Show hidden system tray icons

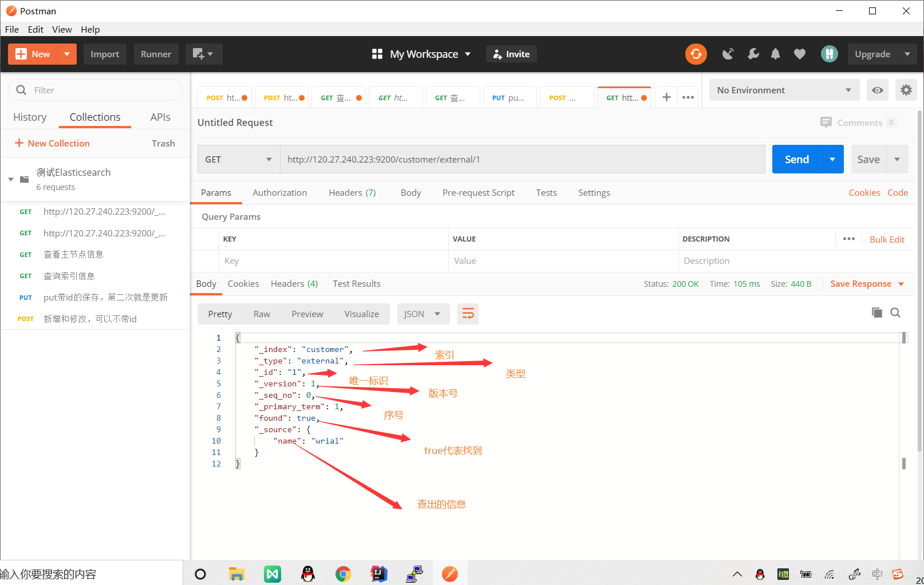pos(737,574)
